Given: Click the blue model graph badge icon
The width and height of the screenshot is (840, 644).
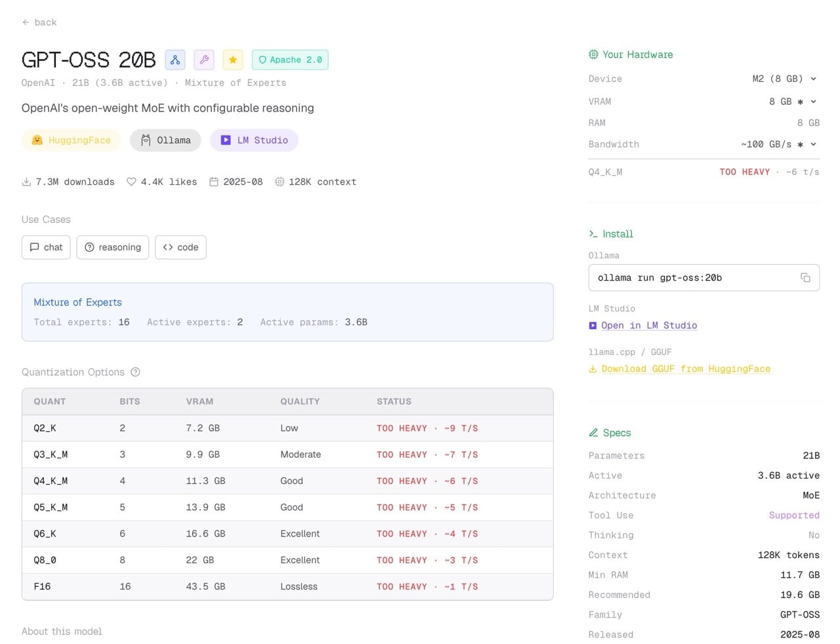Looking at the screenshot, I should click(x=175, y=60).
